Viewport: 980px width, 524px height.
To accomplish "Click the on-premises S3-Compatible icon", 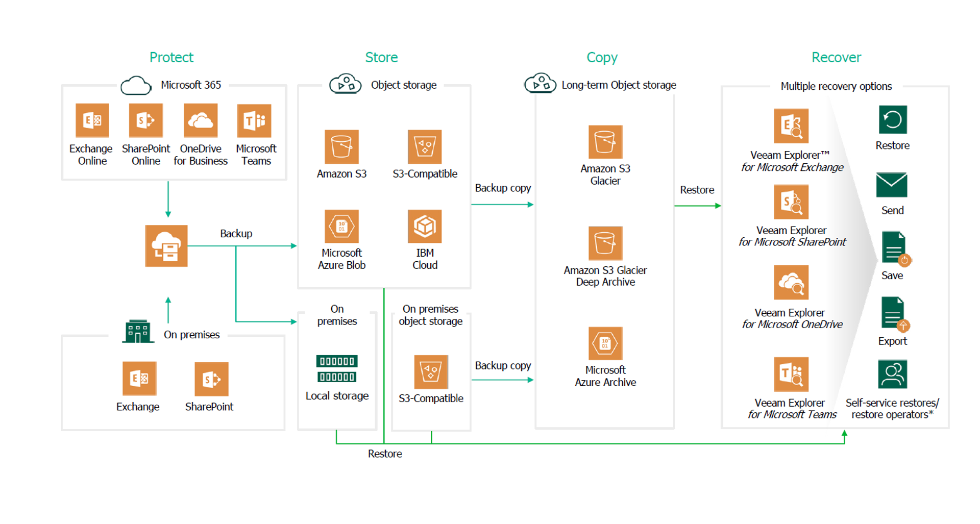I will (431, 372).
